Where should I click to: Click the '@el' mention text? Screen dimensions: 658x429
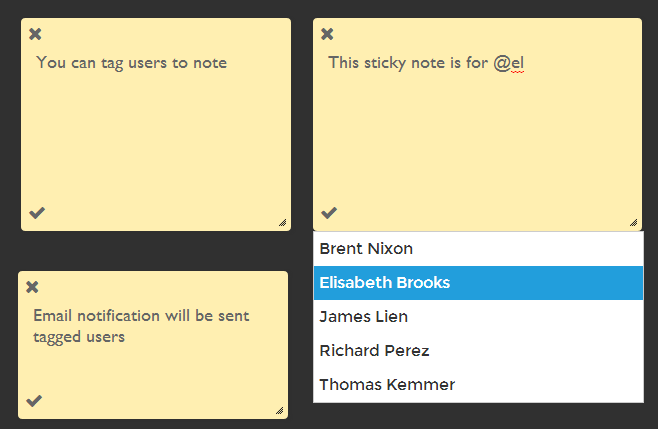tap(509, 63)
